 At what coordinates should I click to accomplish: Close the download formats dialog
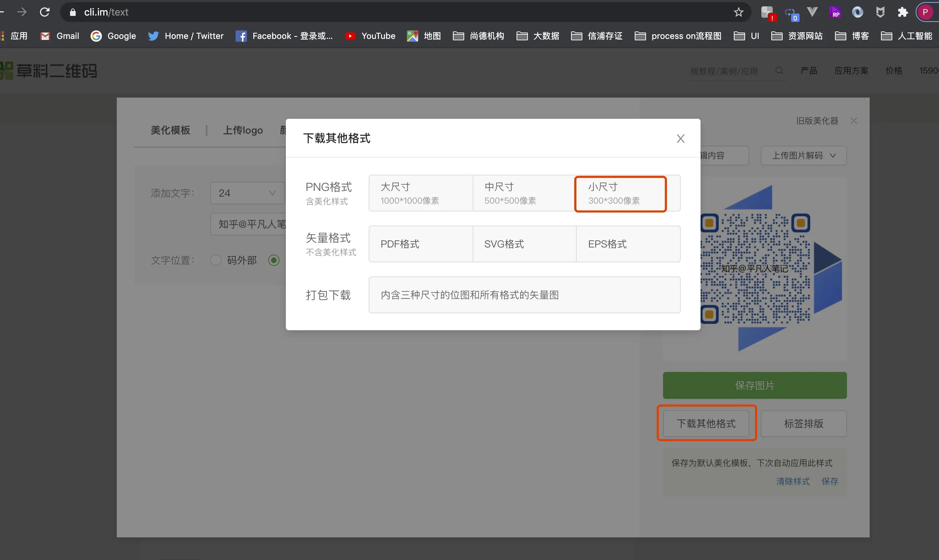tap(680, 139)
